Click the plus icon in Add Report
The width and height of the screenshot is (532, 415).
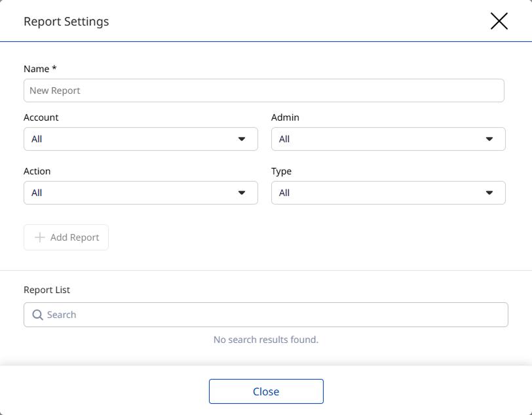(x=40, y=237)
